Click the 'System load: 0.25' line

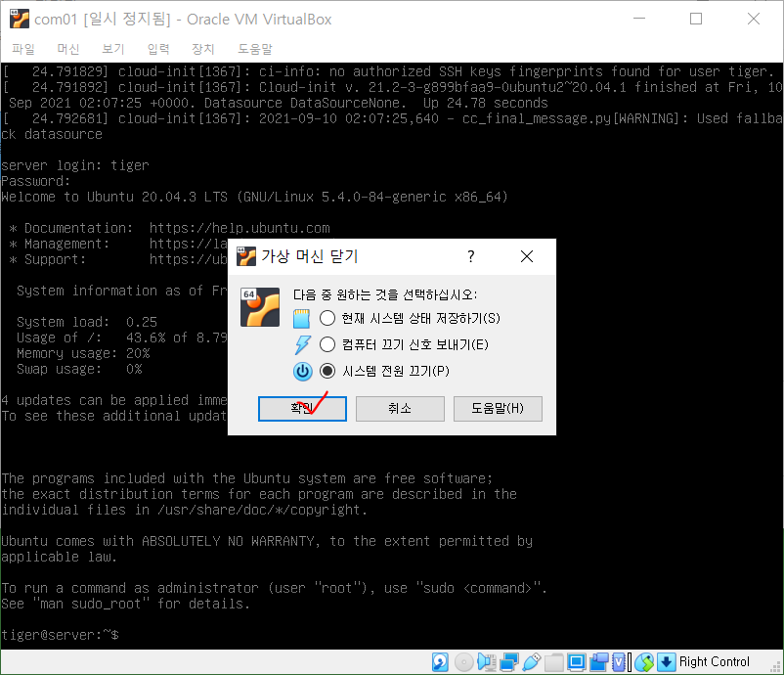pos(87,322)
